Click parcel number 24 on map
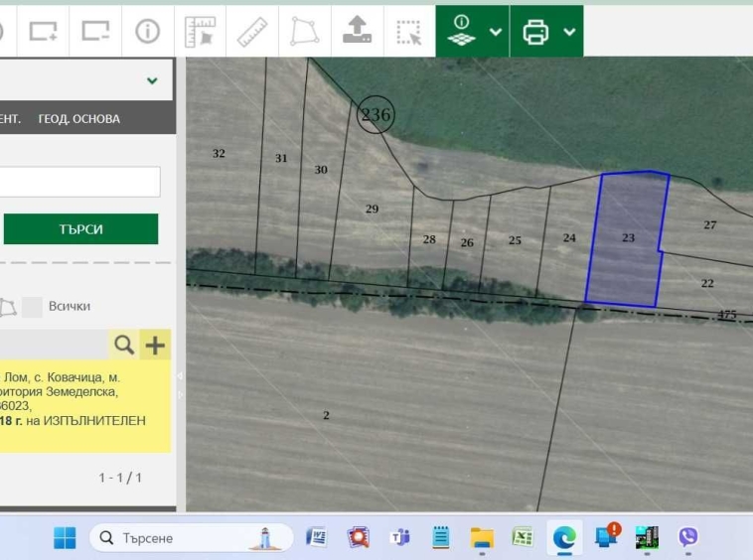The height and width of the screenshot is (560, 753). coord(569,238)
